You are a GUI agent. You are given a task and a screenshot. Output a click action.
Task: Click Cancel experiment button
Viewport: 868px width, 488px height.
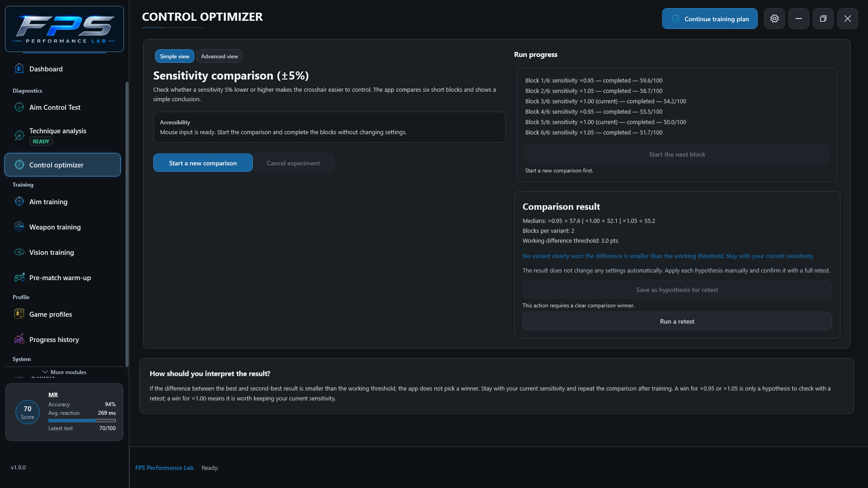(x=293, y=163)
